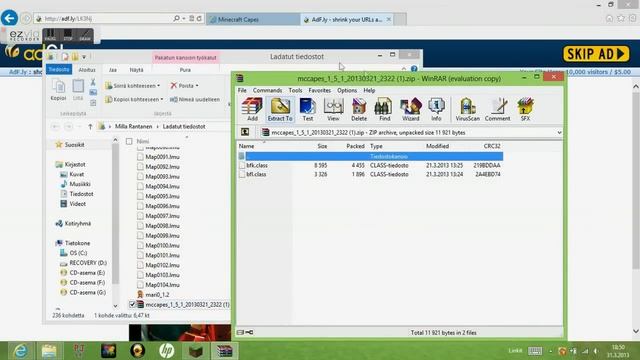Open the Näytä ribbon tab

136,70
